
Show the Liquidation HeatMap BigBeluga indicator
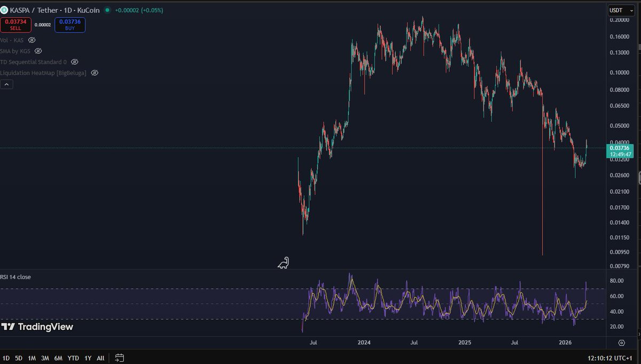click(95, 73)
